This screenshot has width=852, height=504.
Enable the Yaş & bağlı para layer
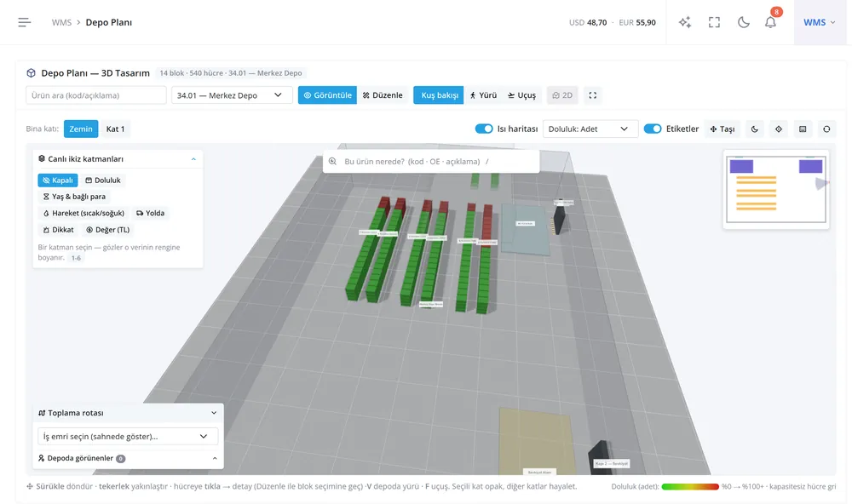(74, 197)
